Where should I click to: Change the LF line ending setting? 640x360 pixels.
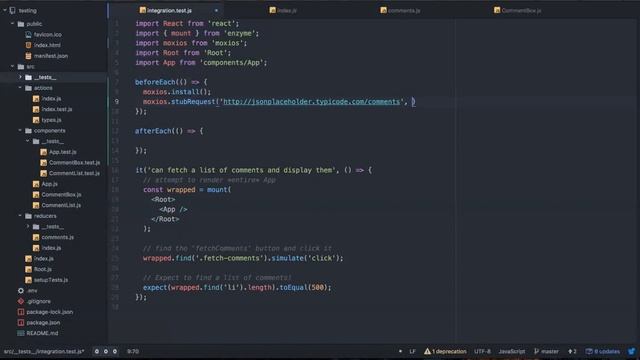[x=412, y=351]
